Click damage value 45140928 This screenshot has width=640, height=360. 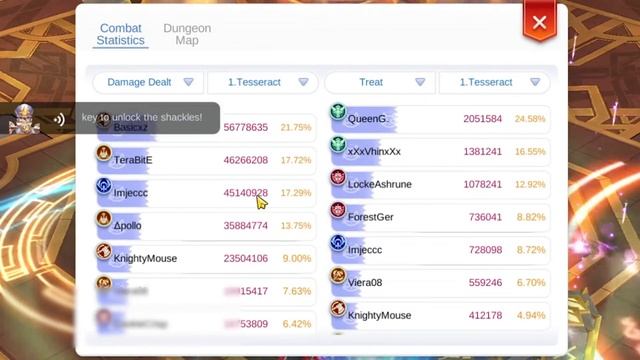pyautogui.click(x=246, y=193)
